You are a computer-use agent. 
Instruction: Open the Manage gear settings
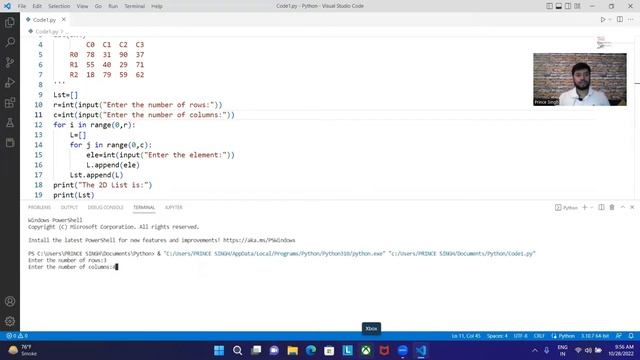tap(10, 321)
